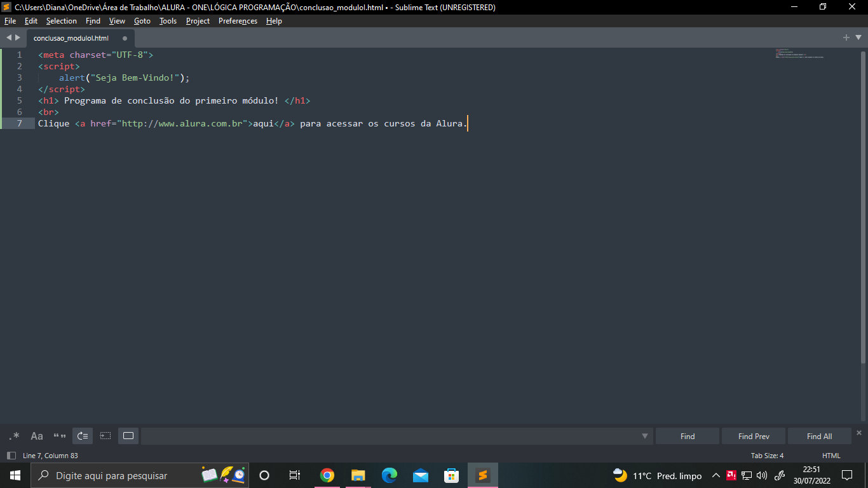The width and height of the screenshot is (868, 488).
Task: Toggle in selection search option
Action: point(105,436)
